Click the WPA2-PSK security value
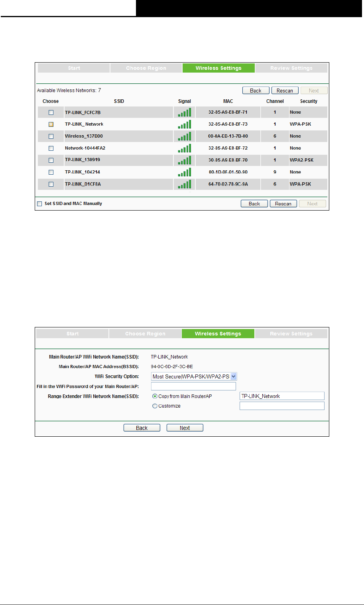This screenshot has height=605, width=364. click(302, 160)
